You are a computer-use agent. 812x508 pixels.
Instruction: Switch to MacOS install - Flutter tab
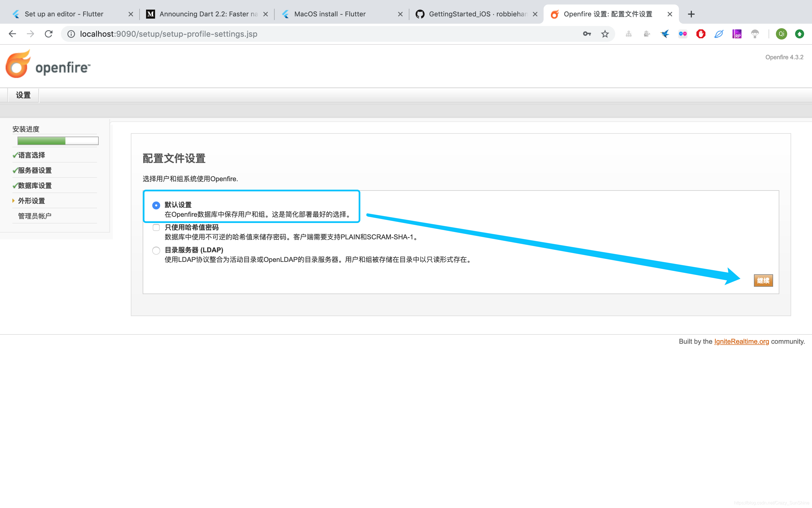pyautogui.click(x=342, y=14)
